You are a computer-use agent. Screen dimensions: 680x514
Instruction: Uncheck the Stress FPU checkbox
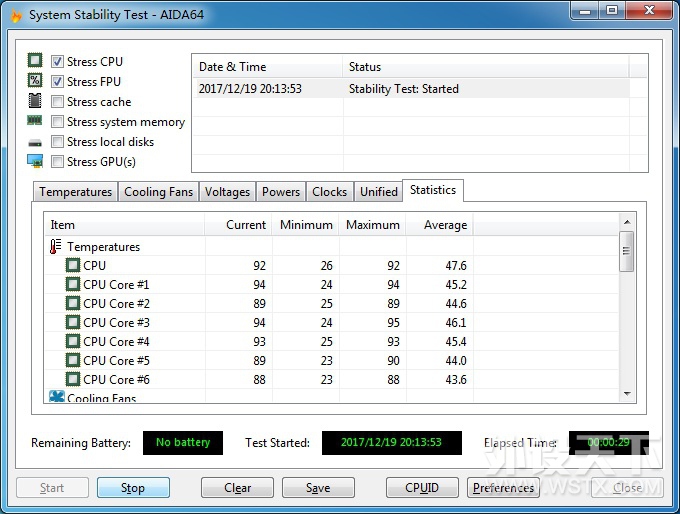pos(57,82)
